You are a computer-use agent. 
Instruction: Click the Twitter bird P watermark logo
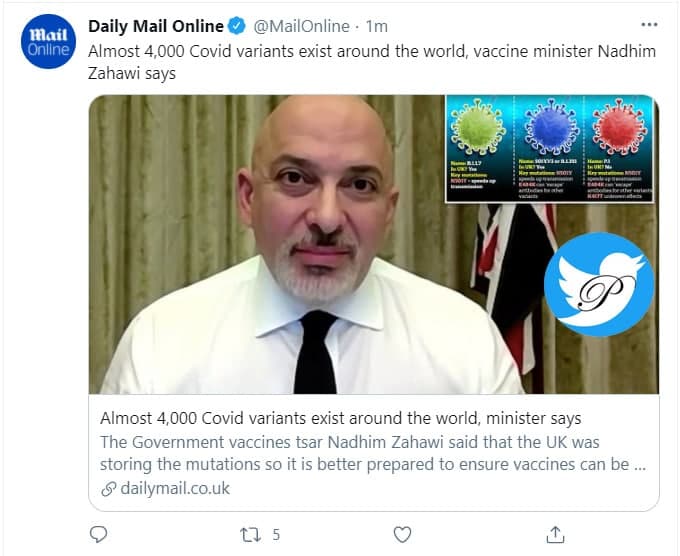tap(598, 285)
